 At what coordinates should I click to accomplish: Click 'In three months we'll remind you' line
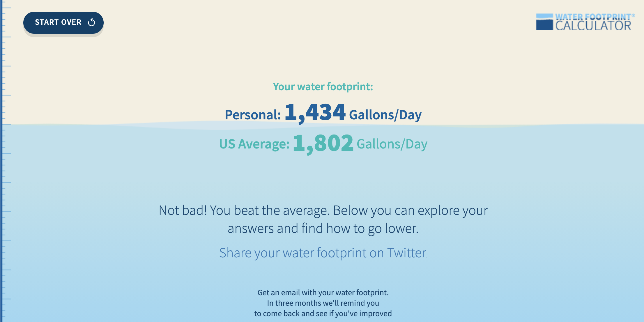point(323,303)
